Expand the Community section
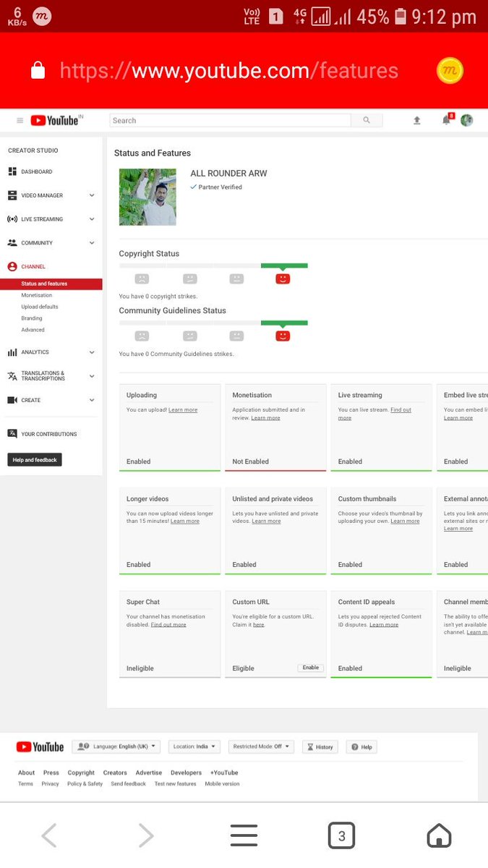 pos(92,243)
